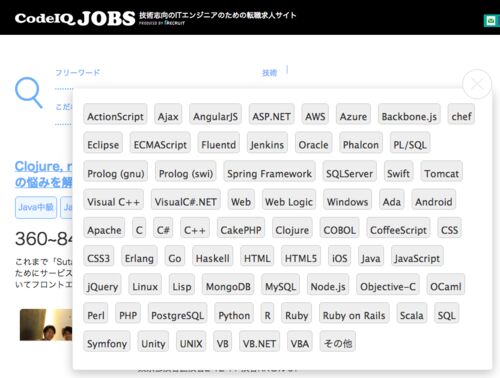Choose the Tomcat tag

(x=441, y=171)
